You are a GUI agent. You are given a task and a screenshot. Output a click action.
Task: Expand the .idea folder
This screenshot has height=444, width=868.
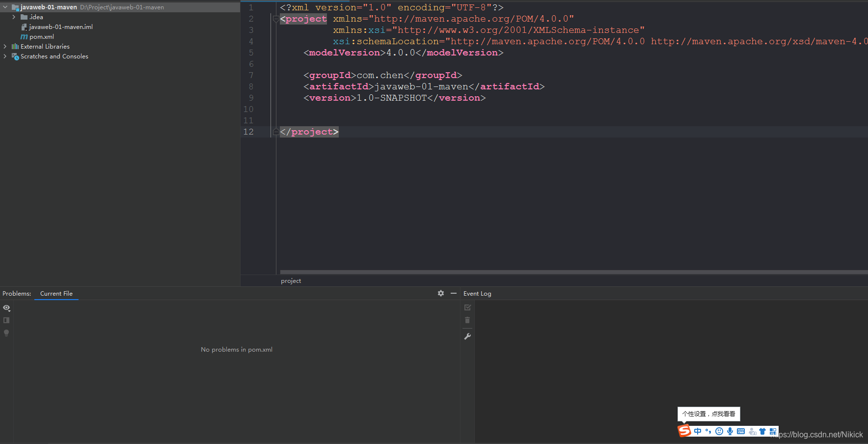pos(14,17)
